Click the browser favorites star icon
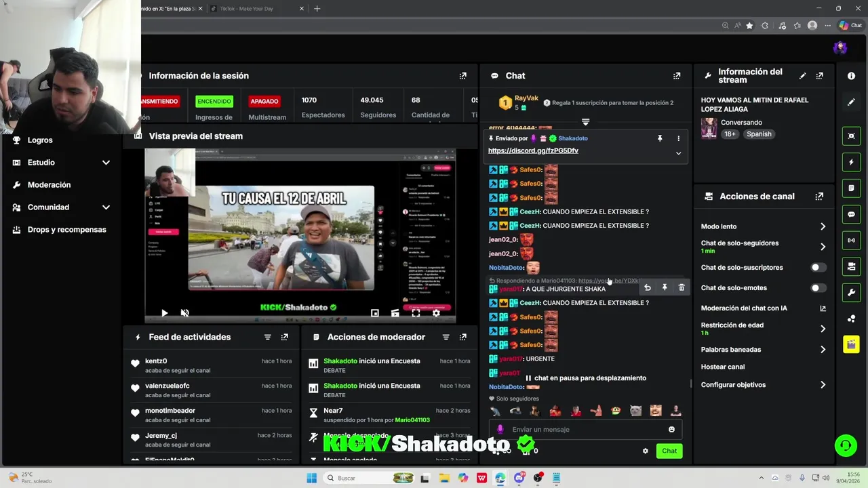 (x=749, y=26)
